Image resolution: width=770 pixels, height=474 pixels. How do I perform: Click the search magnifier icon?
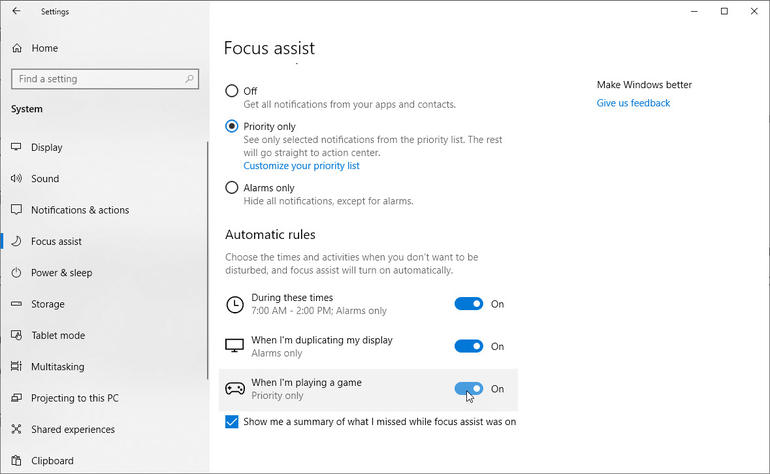click(x=189, y=79)
